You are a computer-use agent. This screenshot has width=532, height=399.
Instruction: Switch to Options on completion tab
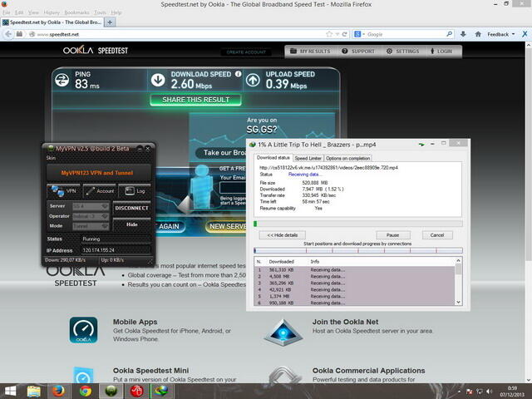347,158
